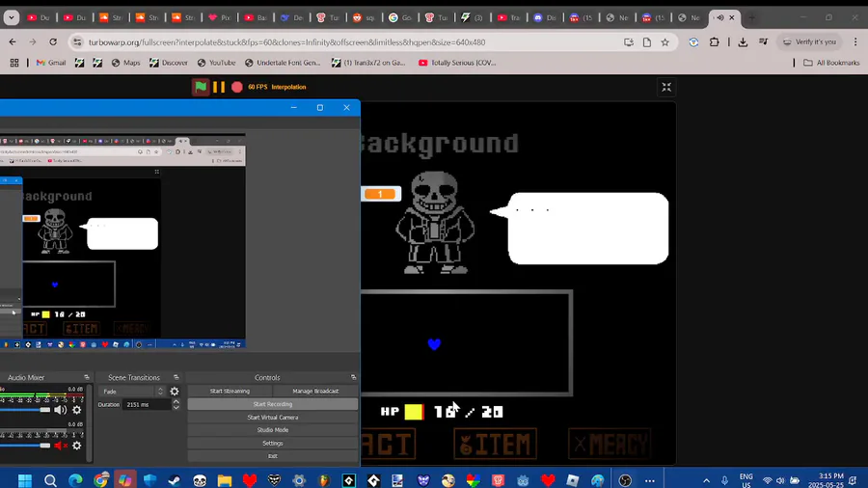Image resolution: width=868 pixels, height=488 pixels.
Task: Start Virtual Camera in OBS
Action: point(273,418)
